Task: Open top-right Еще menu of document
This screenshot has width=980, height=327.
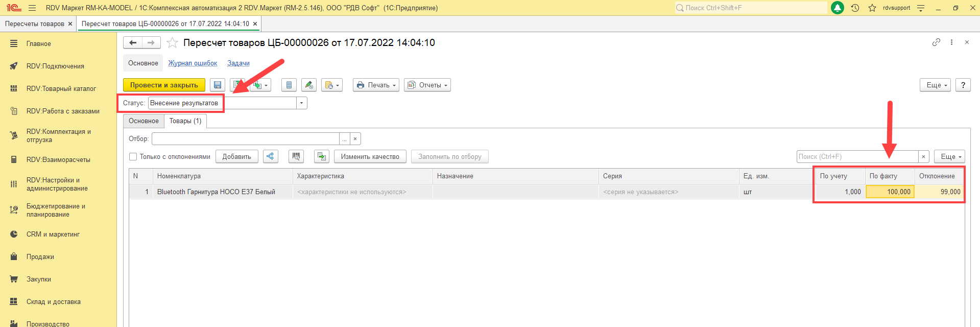Action: click(x=936, y=85)
